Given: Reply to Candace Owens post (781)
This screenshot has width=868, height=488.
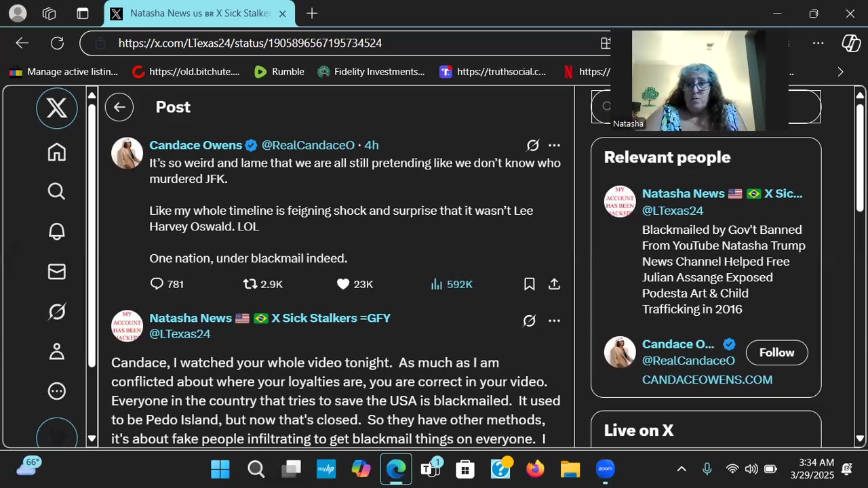Looking at the screenshot, I should [167, 284].
